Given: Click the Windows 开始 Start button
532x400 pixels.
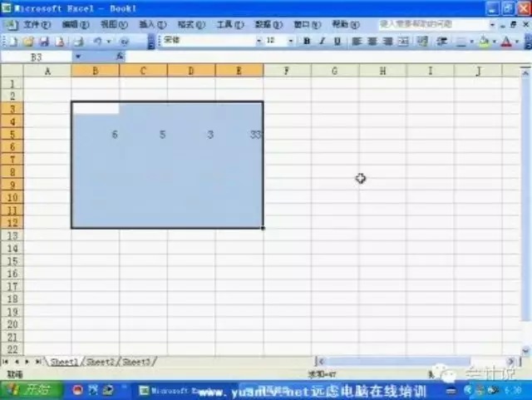Looking at the screenshot, I should [x=32, y=390].
